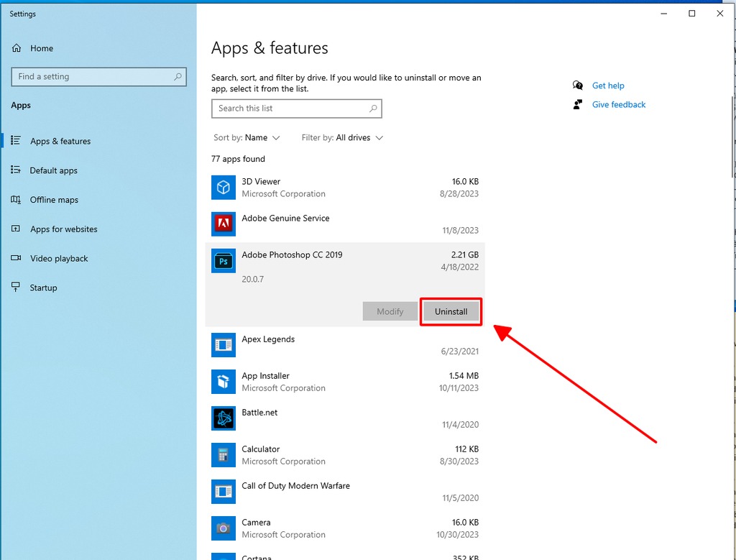Focus the Search this list field
Image resolution: width=736 pixels, height=560 pixels.
pyautogui.click(x=297, y=109)
